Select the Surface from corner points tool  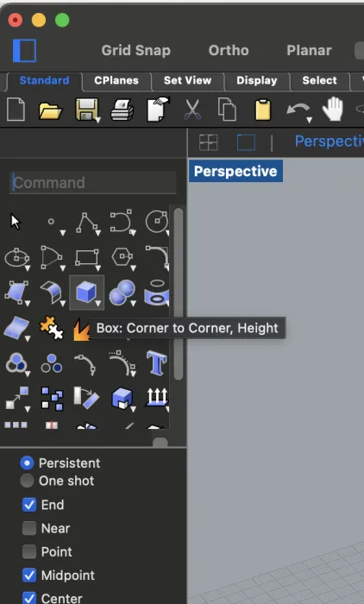click(x=16, y=292)
